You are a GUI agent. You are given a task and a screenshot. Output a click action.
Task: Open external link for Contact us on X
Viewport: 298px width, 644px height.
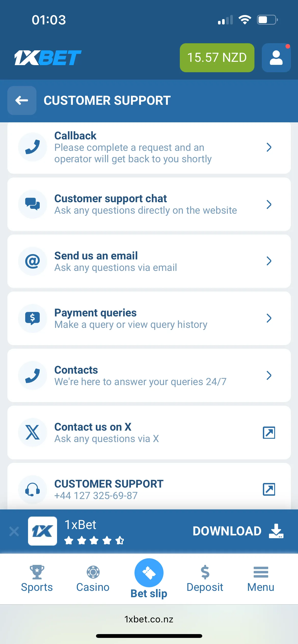[269, 433]
